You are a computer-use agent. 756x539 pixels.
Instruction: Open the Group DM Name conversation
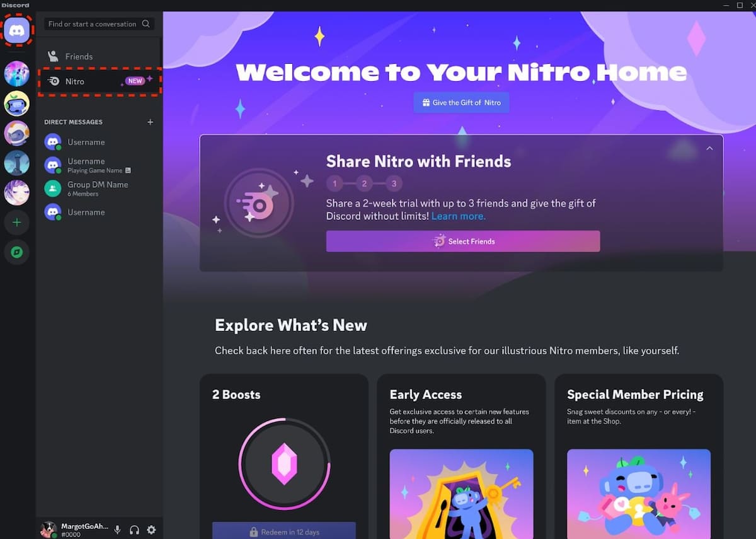pos(99,188)
